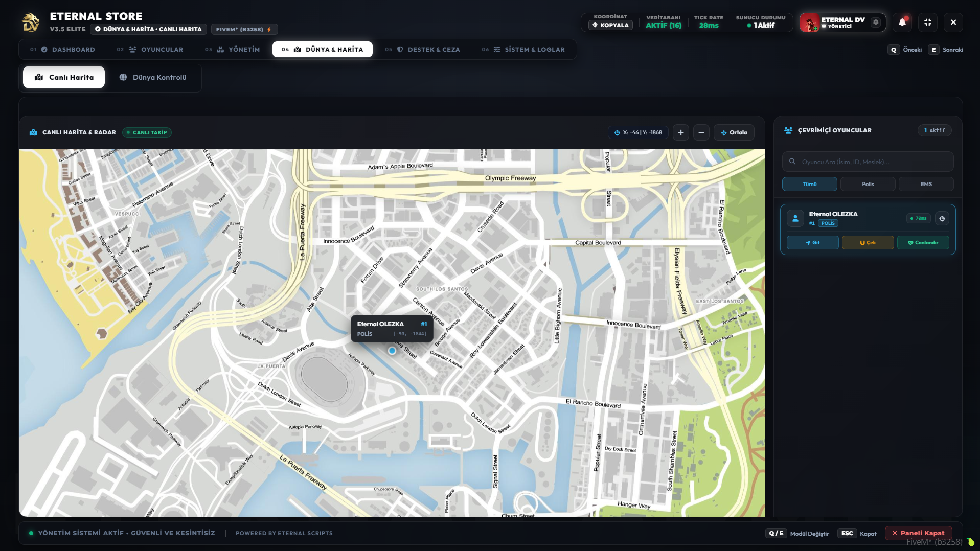
Task: Select the Canlı Harita sub-tab
Action: click(x=64, y=77)
